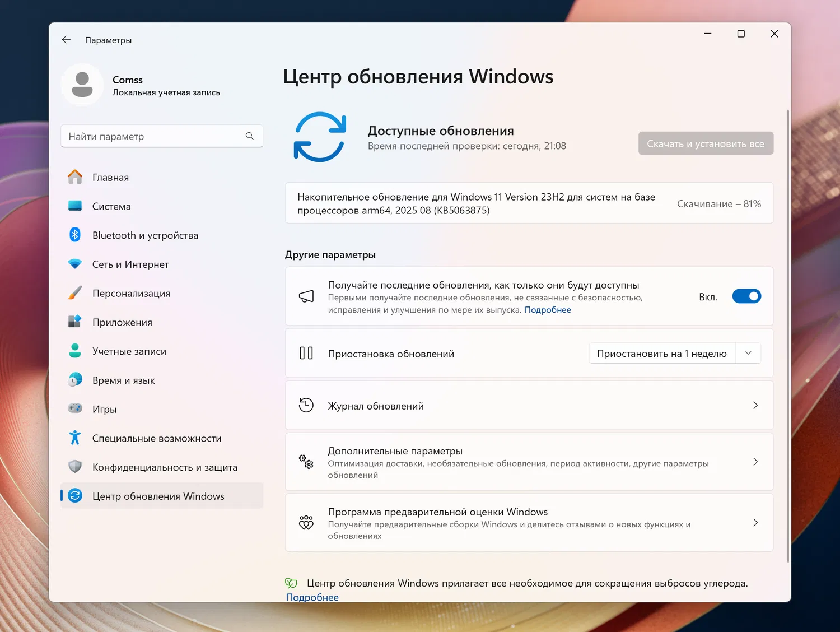
Task: Click the Центр обновления Windows sidebar icon
Action: pyautogui.click(x=75, y=496)
